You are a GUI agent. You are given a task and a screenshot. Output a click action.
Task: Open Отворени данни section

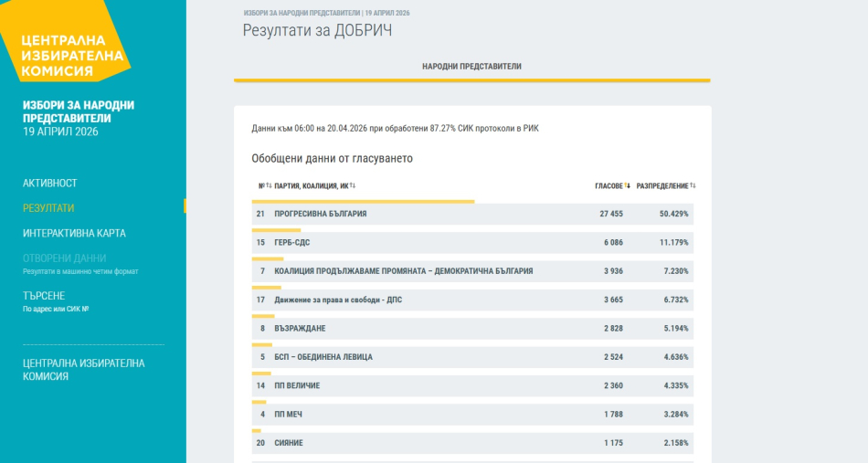coord(64,258)
